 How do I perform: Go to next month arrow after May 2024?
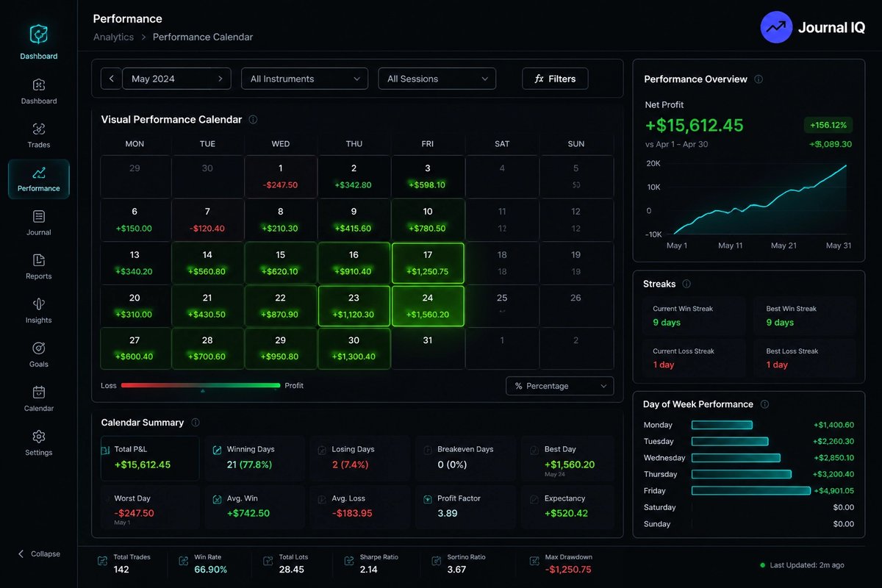(x=220, y=79)
